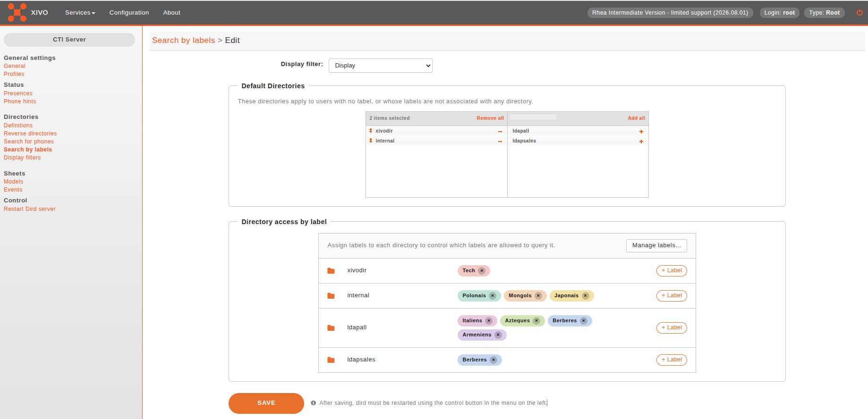Add a label to ldapall

pyautogui.click(x=672, y=328)
